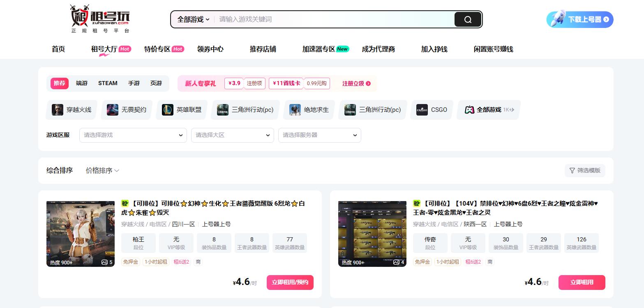Click the 免押金 tag on second listing
This screenshot has height=308, width=644.
[x=422, y=262]
